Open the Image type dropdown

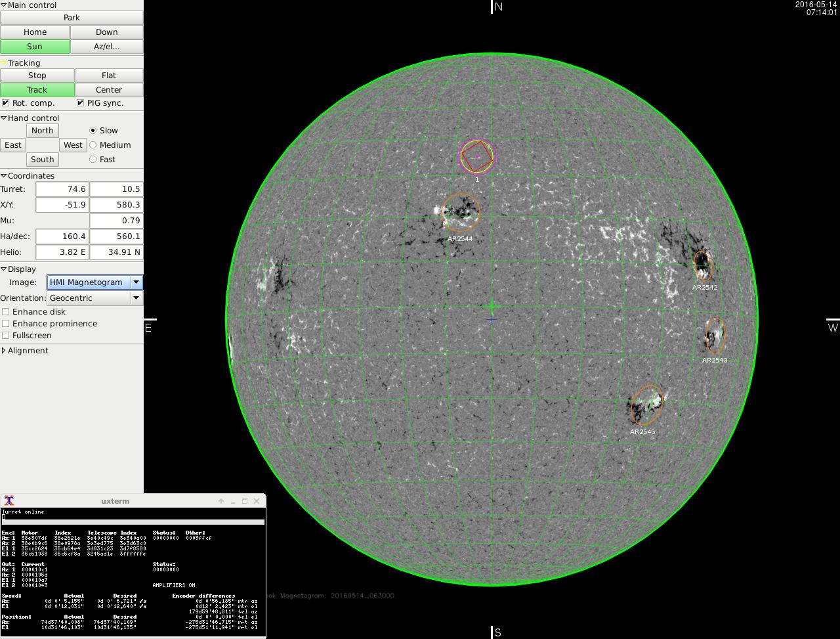(x=136, y=282)
